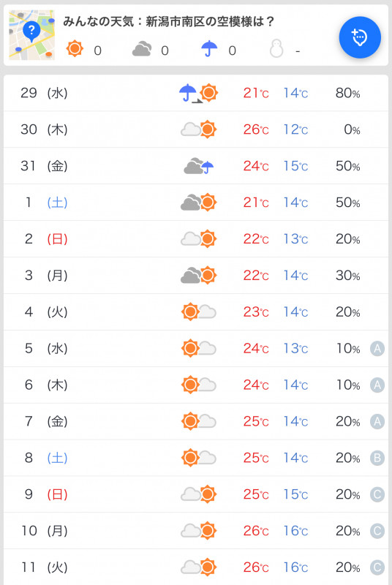392x585 pixels.
Task: Open みんなの天気 新潟市南区 heading link
Action: click(168, 22)
